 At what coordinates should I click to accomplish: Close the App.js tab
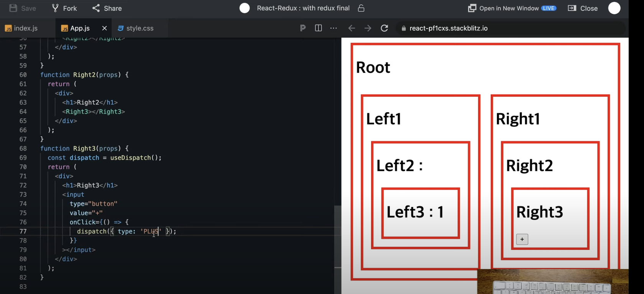(x=104, y=28)
